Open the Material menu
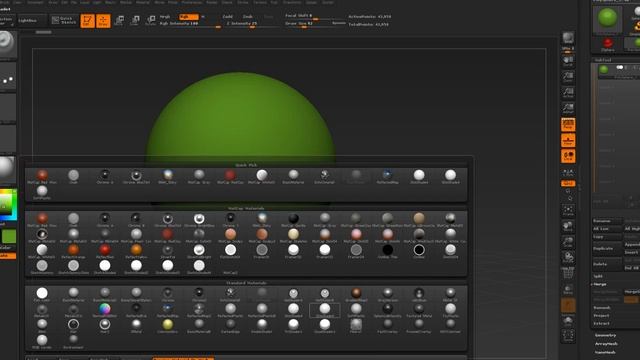The image size is (640, 360). click(x=142, y=2)
